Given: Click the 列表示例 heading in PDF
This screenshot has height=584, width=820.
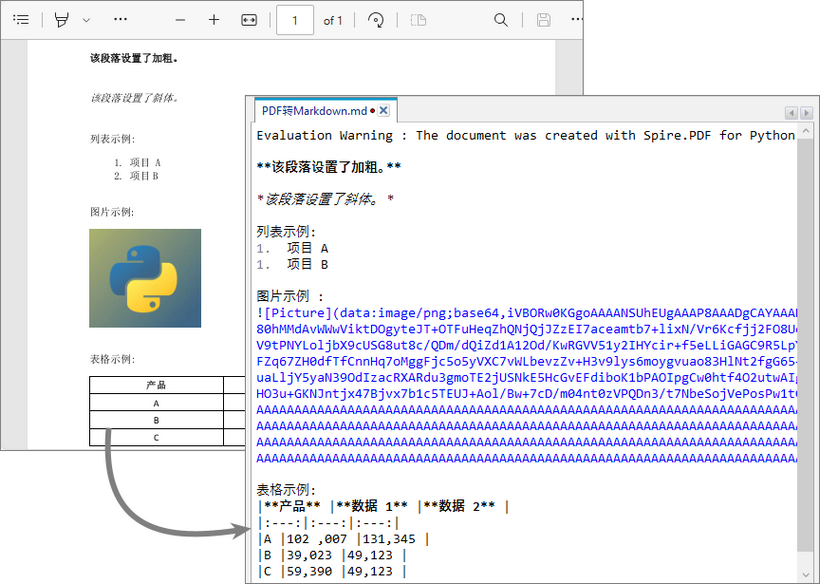Looking at the screenshot, I should point(112,139).
